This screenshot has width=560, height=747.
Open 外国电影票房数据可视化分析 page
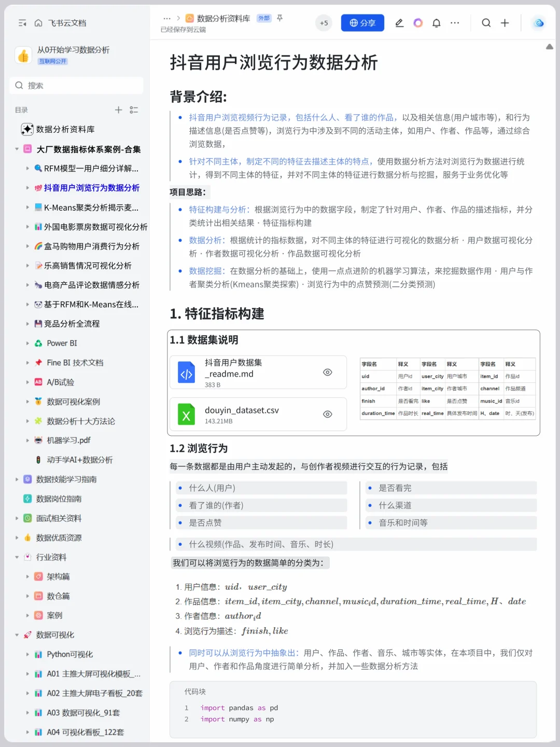[x=96, y=227]
